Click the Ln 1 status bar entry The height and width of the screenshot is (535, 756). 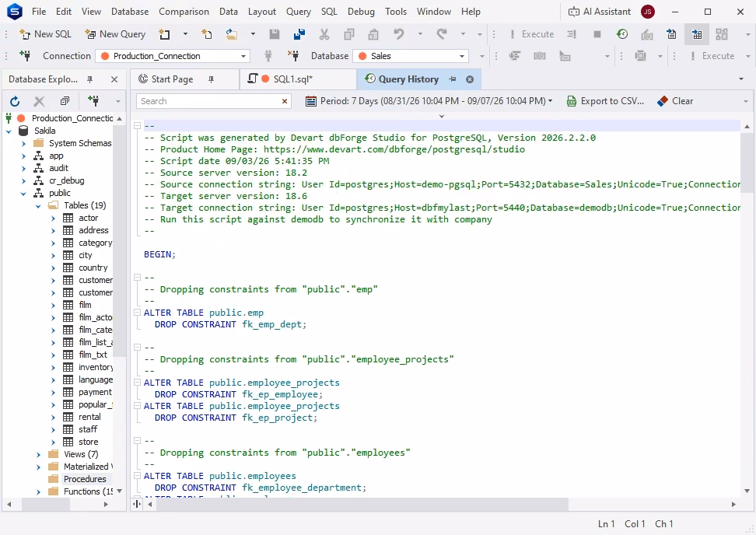[x=607, y=524]
